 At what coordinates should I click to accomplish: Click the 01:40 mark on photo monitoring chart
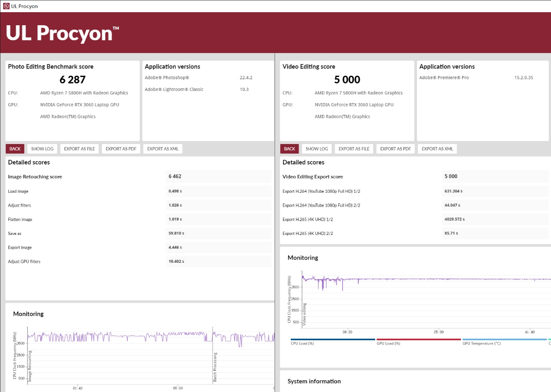point(77,388)
